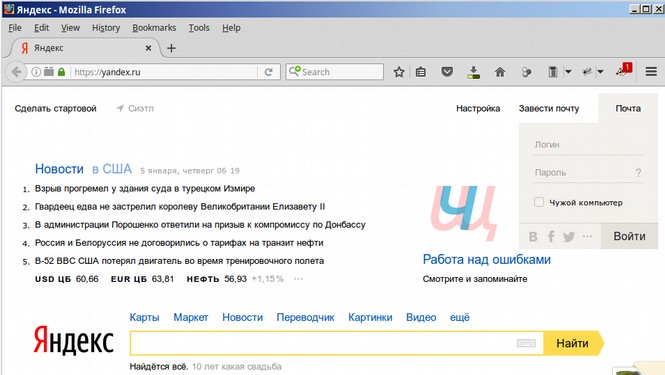Click the green padlock security icon
Viewport: 665px width, 375px height.
pos(61,72)
